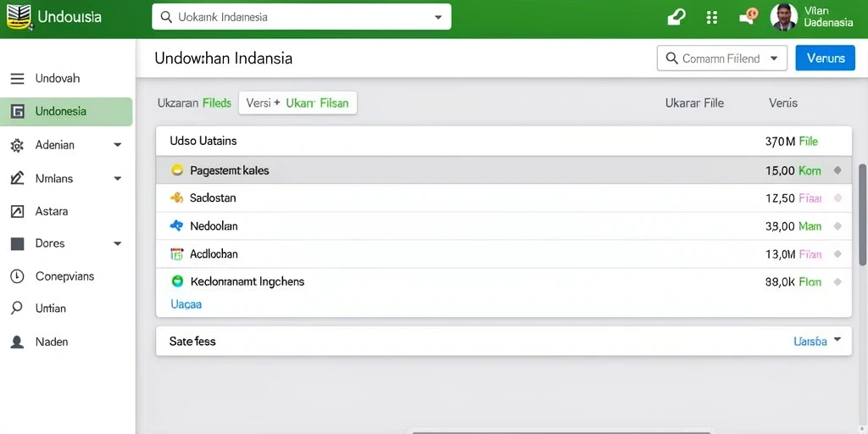This screenshot has height=434, width=868.
Task: Click the Naden person icon
Action: pyautogui.click(x=17, y=342)
